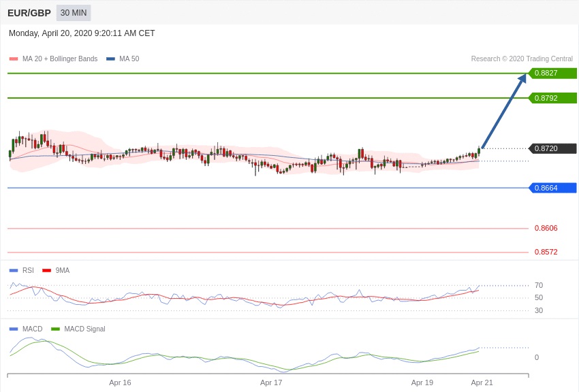Click the Apr 19 date axis label
Image resolution: width=579 pixels, height=392 pixels.
pyautogui.click(x=422, y=382)
